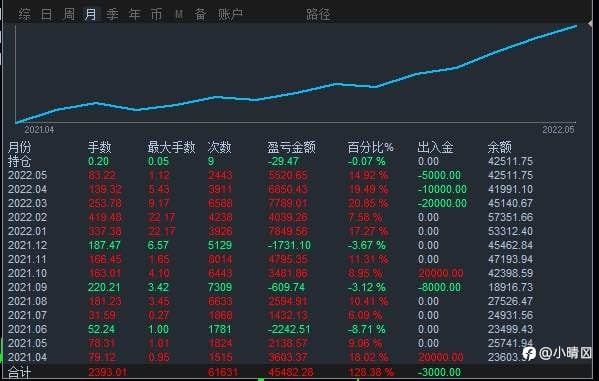599x381 pixels.
Task: Select the 2022.05 month row label
Action: (28, 175)
